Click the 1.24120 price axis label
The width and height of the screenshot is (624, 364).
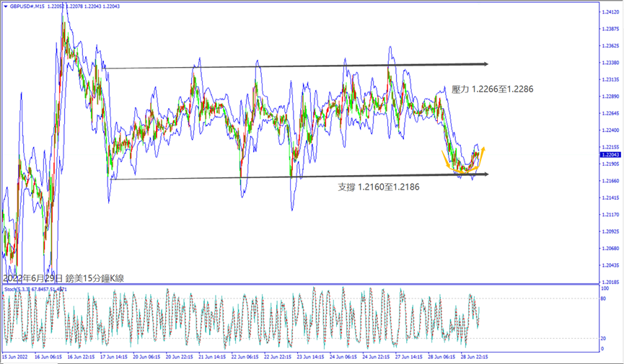tap(610, 12)
